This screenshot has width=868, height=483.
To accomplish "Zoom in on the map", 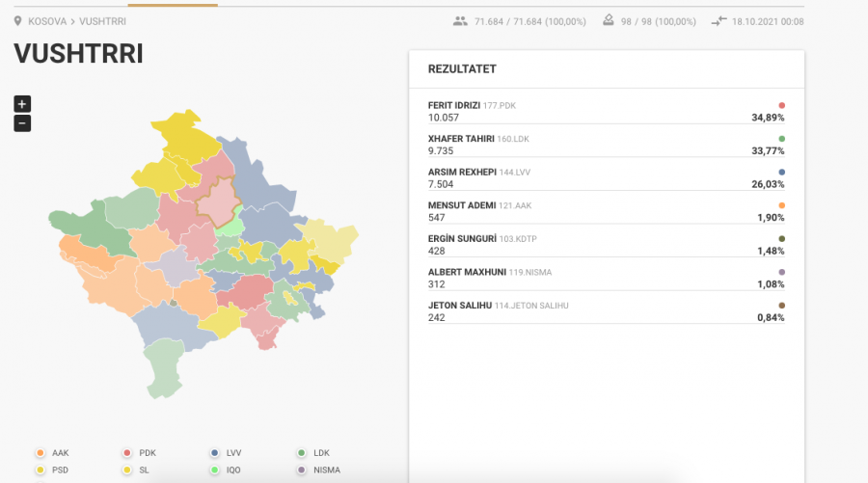I will click(22, 104).
